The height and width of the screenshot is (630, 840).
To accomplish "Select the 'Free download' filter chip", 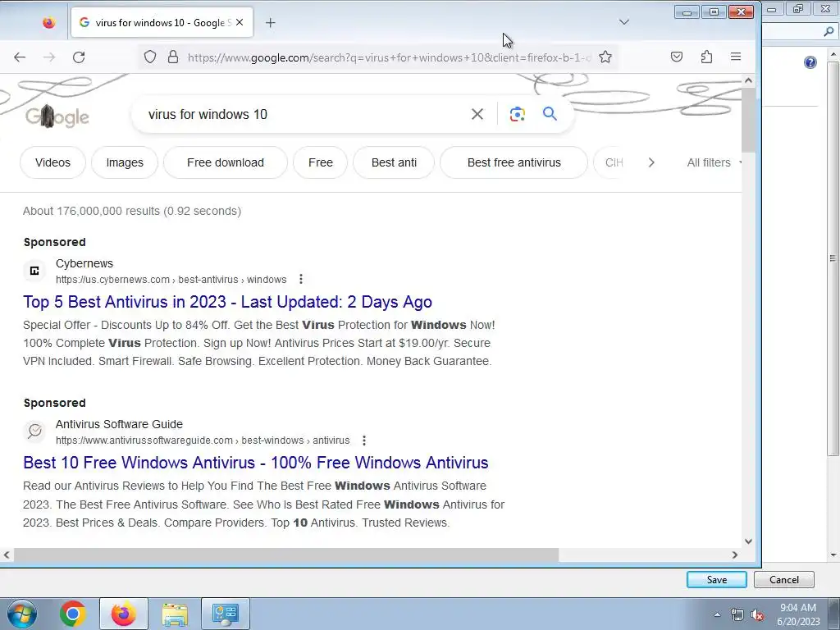I will click(226, 162).
